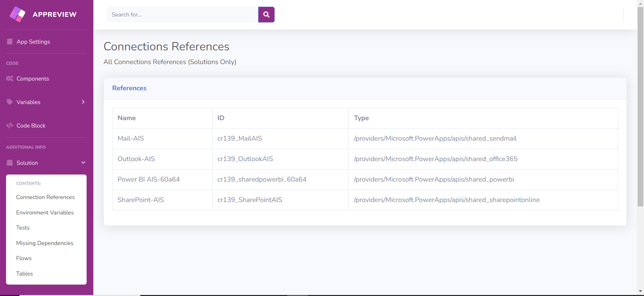Click the Components gears icon

coord(10,79)
